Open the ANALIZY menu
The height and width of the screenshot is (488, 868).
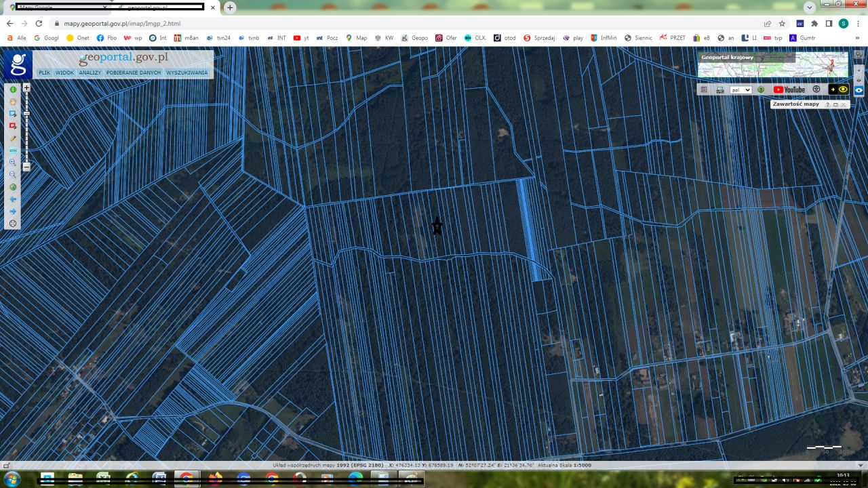coord(90,73)
